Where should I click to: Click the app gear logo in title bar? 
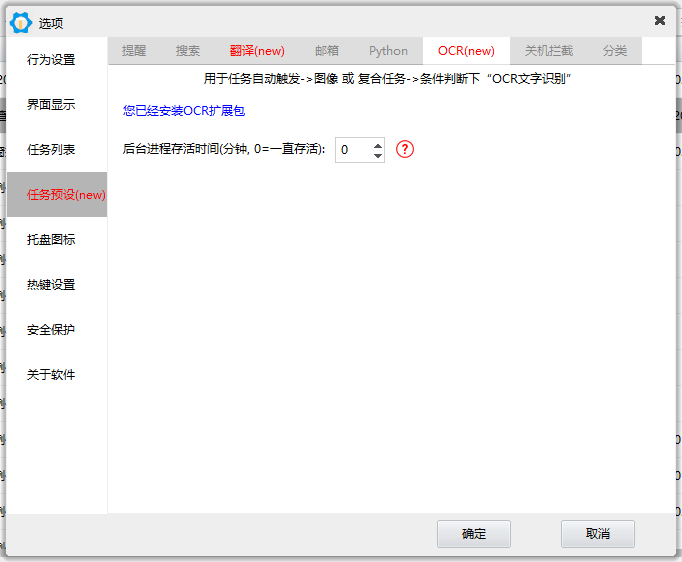(21, 23)
